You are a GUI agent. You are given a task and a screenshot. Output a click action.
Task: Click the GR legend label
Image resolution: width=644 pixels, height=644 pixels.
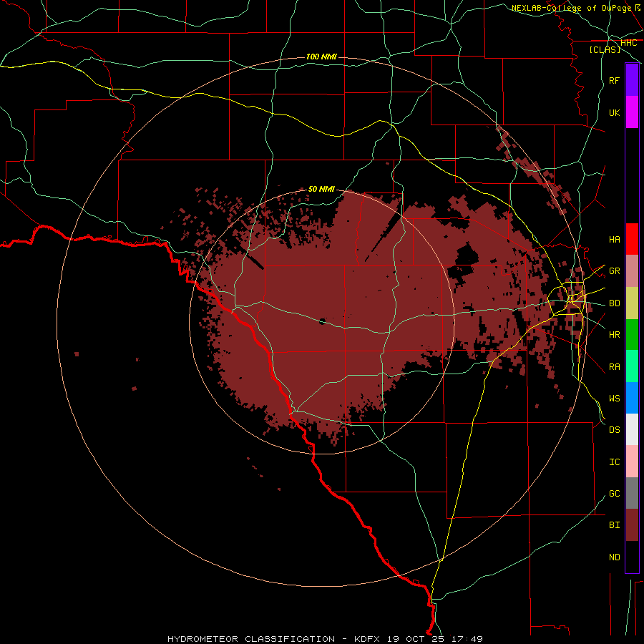(x=614, y=271)
